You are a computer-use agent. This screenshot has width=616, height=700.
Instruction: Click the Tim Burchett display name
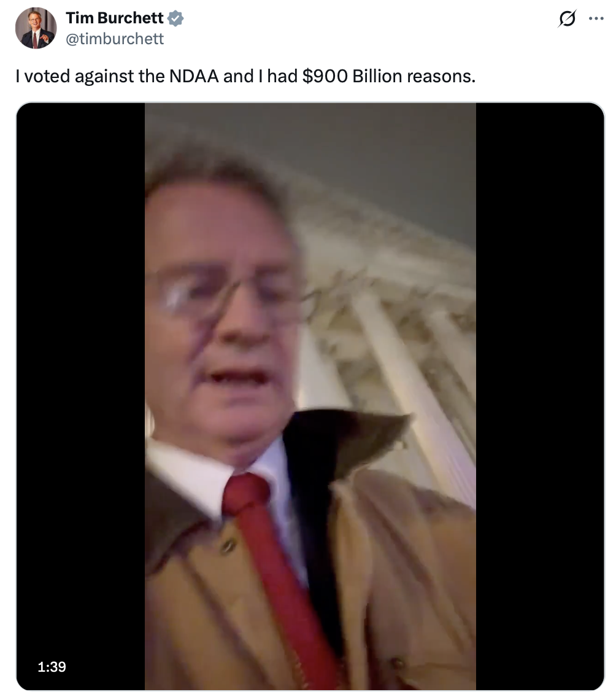click(115, 18)
